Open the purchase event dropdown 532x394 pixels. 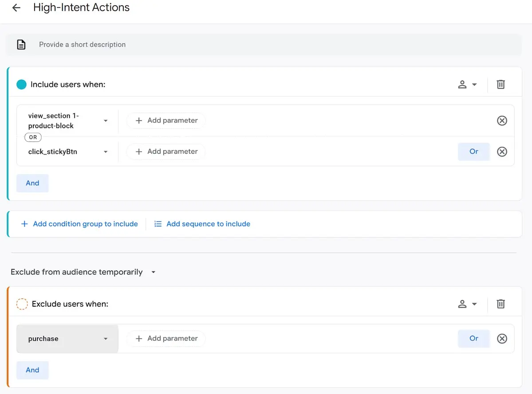click(67, 339)
